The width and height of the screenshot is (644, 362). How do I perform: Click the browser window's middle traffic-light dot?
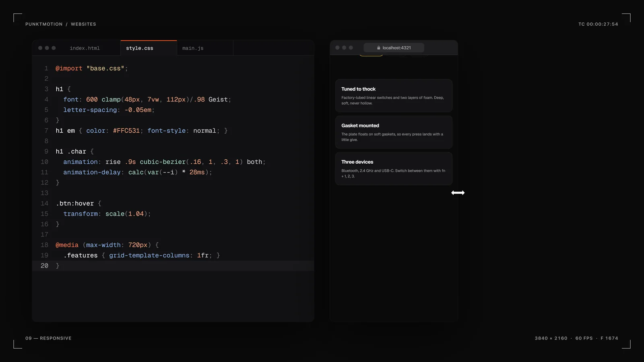tap(344, 47)
